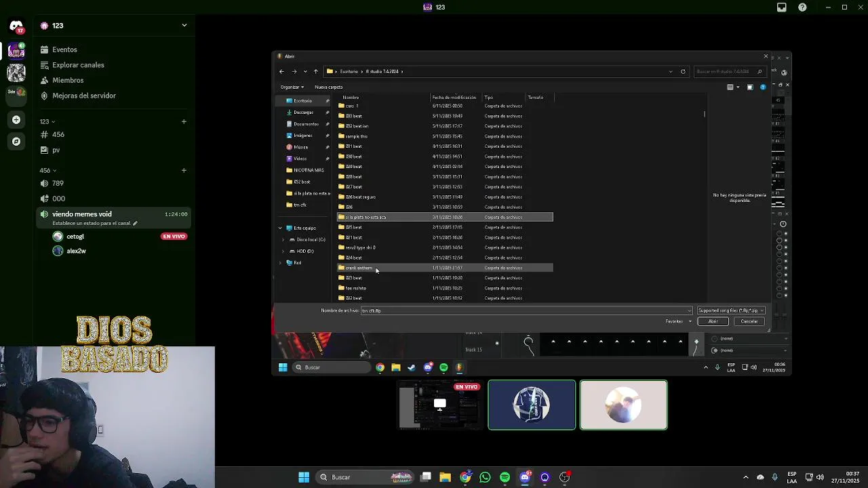Select 'crank anthem' folder row

pyautogui.click(x=445, y=268)
